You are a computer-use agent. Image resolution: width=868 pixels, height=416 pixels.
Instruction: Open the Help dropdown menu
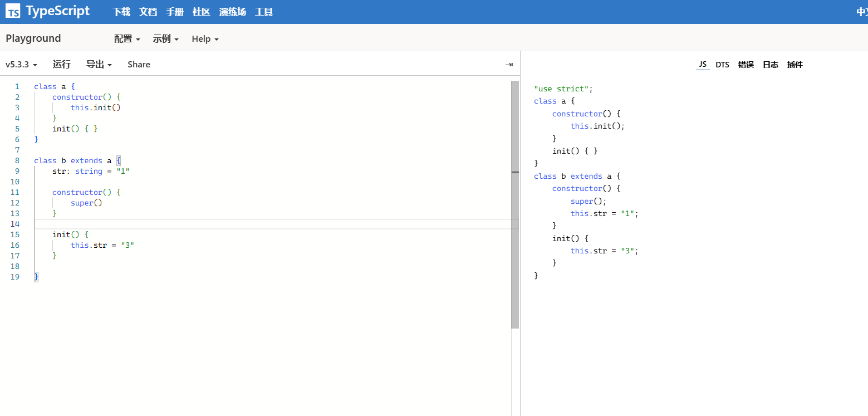[205, 39]
